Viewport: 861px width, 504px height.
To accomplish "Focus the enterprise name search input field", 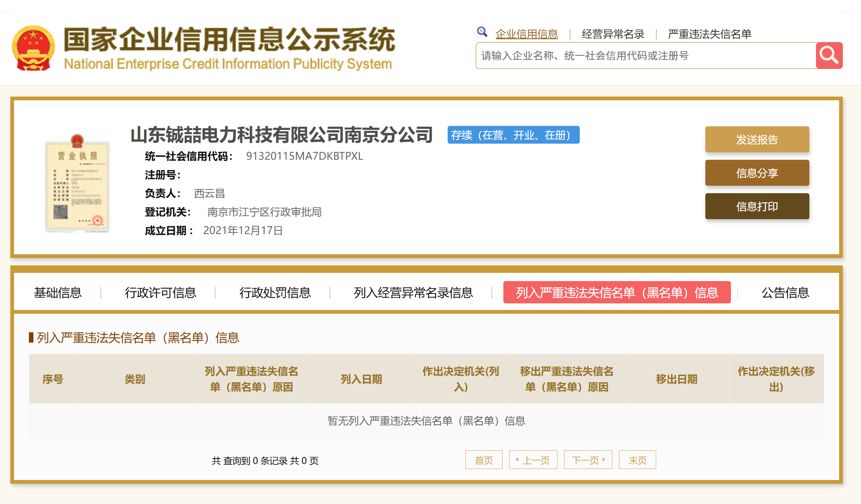I will tap(646, 55).
